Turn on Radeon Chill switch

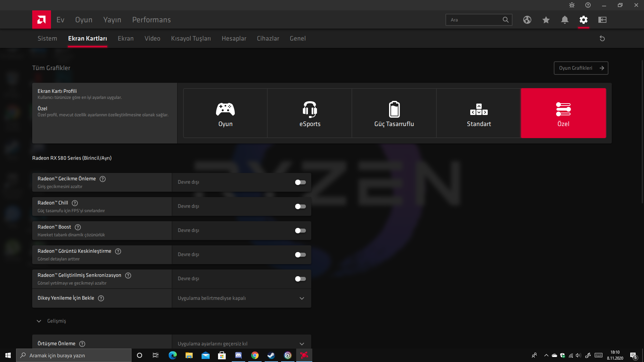coord(300,206)
